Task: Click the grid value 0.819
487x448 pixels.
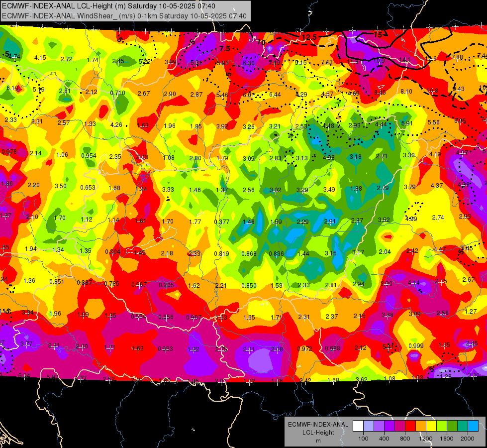Action: [x=221, y=254]
